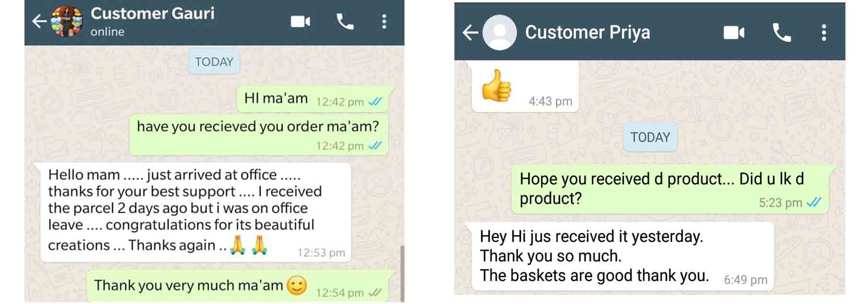Open Customer Priya default avatar
868x304 pixels.
click(x=499, y=33)
